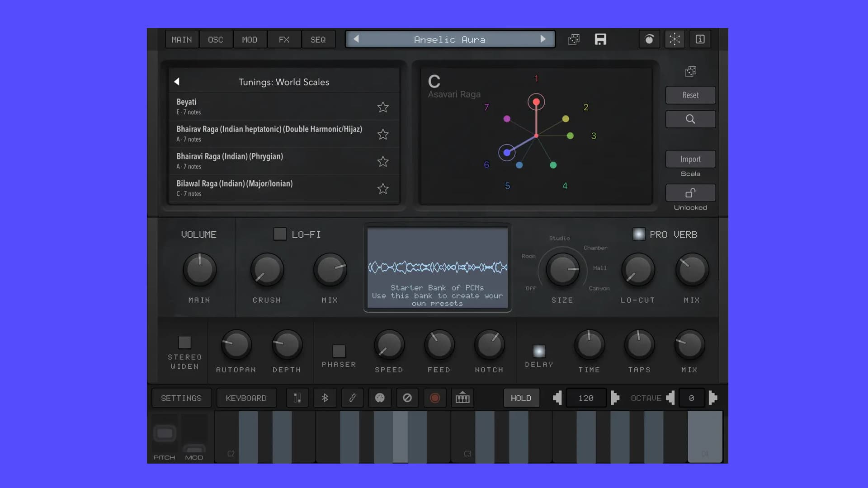
Task: Click the Reset tuning button
Action: pyautogui.click(x=690, y=95)
